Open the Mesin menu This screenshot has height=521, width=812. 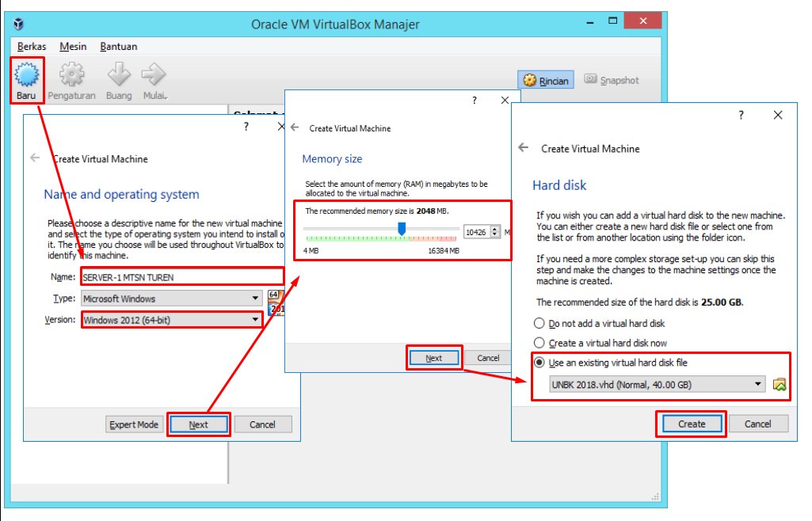click(x=73, y=47)
